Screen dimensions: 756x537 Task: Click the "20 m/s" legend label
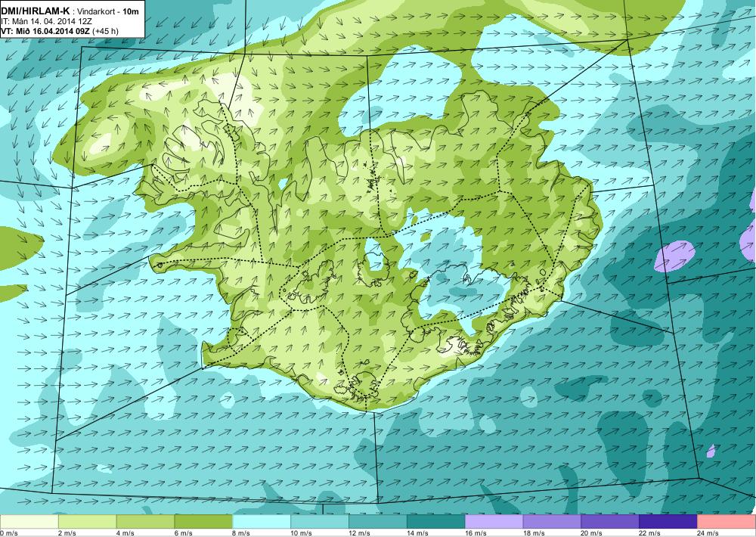(592, 533)
